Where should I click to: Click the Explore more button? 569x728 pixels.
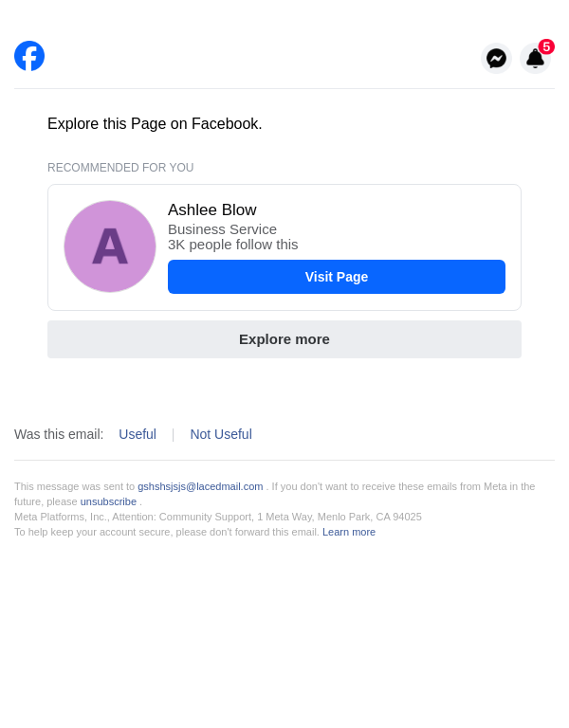click(x=284, y=339)
